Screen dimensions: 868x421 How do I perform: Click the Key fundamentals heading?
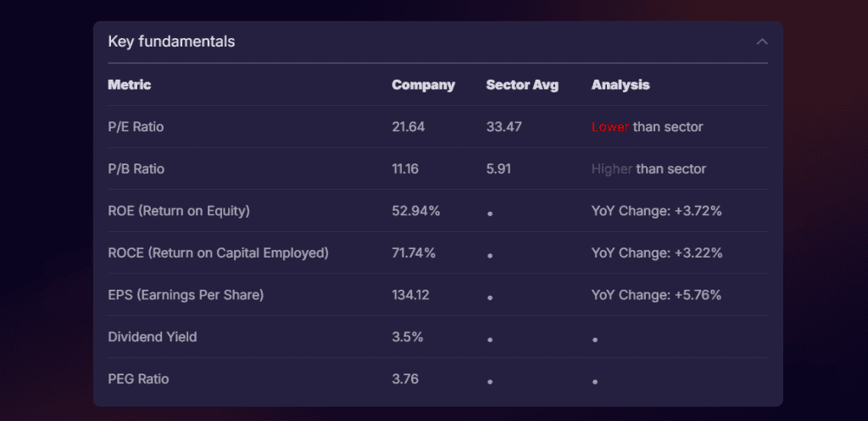[171, 42]
